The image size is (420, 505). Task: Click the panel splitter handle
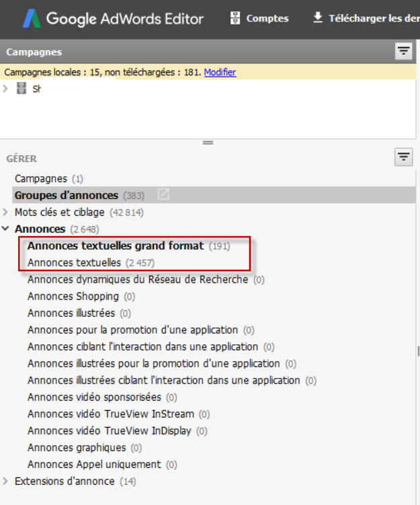click(208, 143)
